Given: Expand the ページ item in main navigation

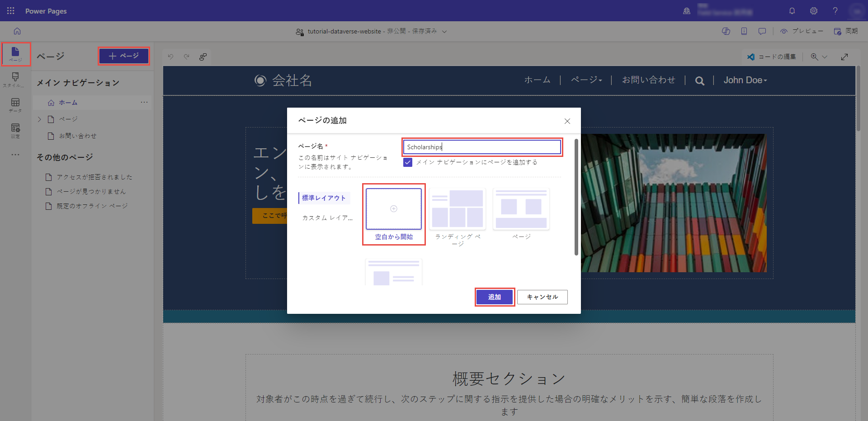Looking at the screenshot, I should click(x=39, y=119).
